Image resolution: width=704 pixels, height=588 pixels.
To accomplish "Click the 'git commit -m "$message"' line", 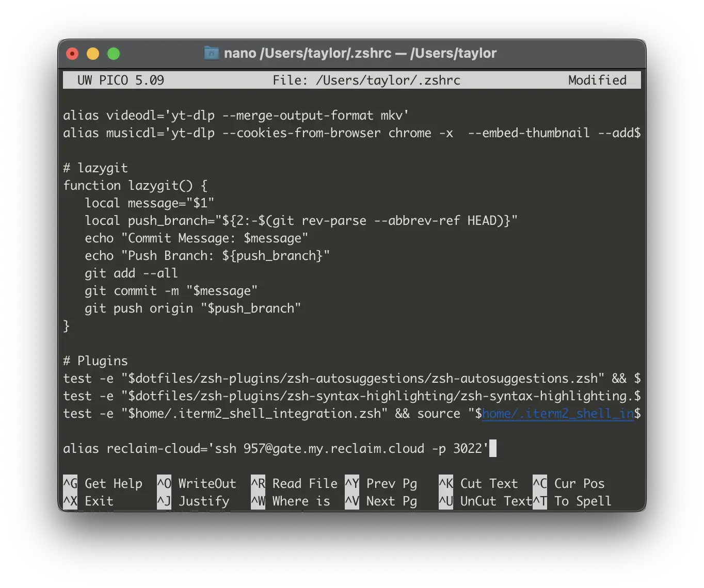I will [171, 291].
